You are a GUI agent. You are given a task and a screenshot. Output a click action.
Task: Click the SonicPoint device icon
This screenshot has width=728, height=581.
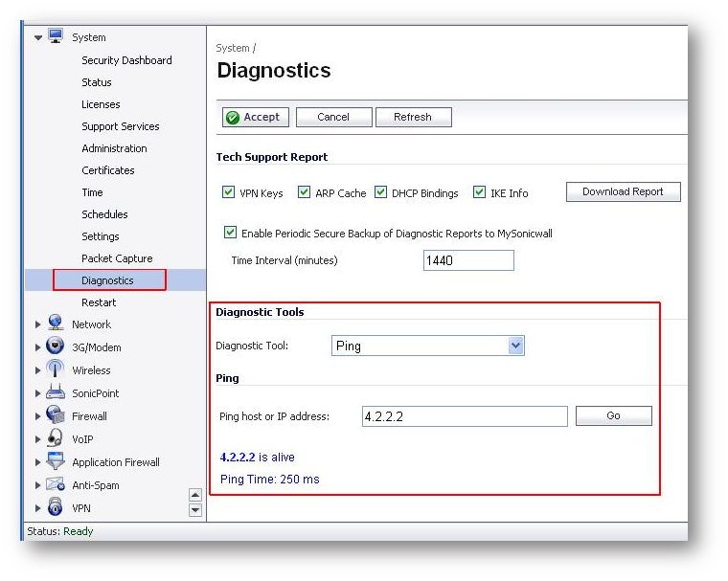[x=55, y=392]
